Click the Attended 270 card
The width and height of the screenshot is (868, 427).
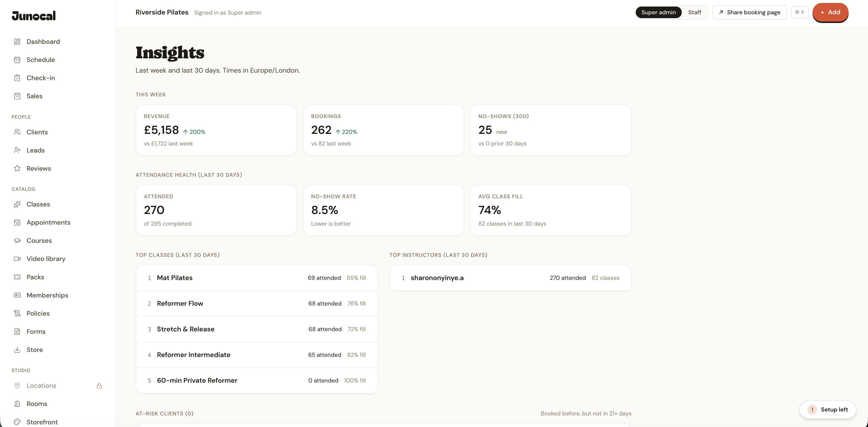pos(216,210)
